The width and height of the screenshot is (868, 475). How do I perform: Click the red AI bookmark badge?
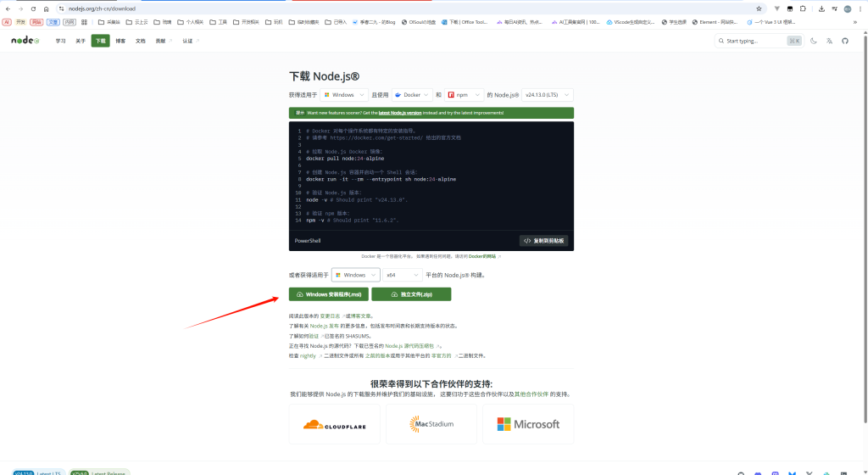point(7,22)
